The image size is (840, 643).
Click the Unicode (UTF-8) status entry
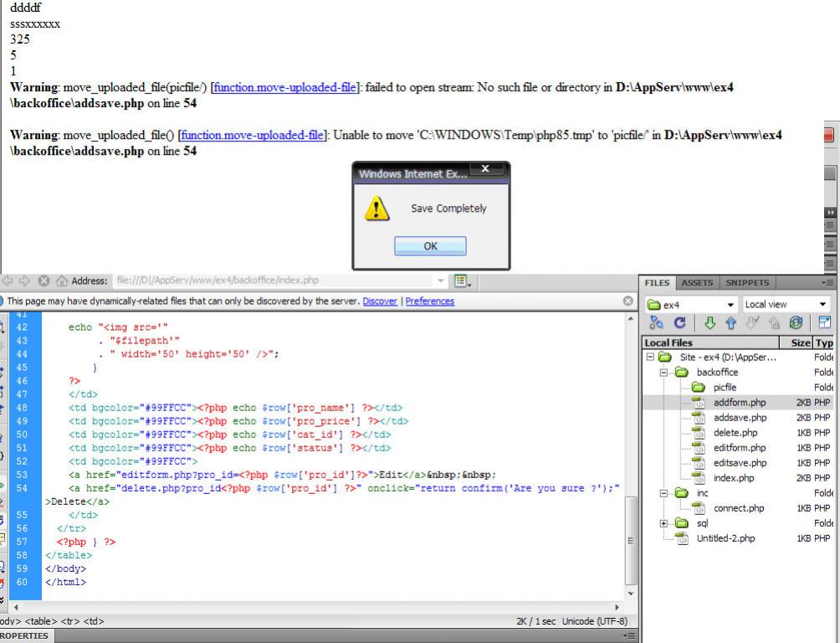click(x=594, y=621)
